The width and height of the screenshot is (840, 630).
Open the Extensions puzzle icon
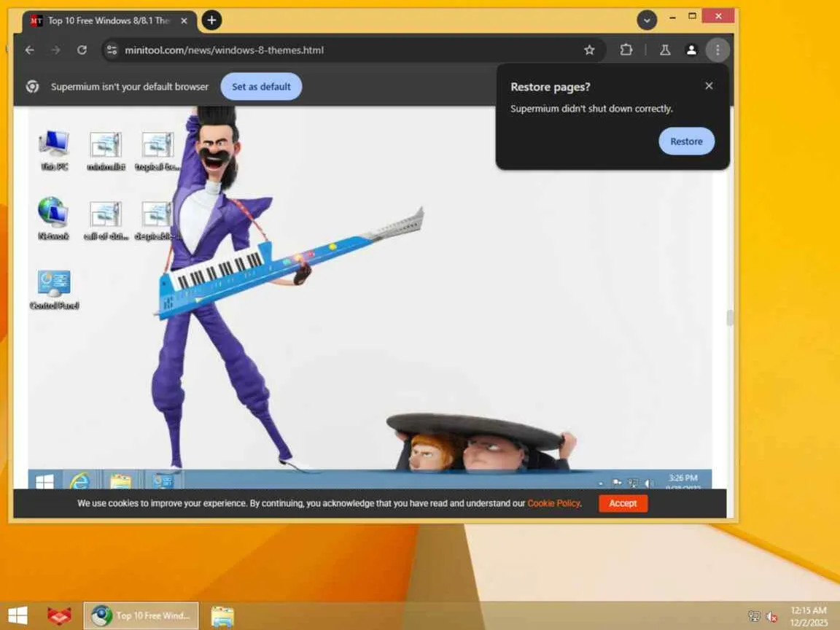pos(626,50)
